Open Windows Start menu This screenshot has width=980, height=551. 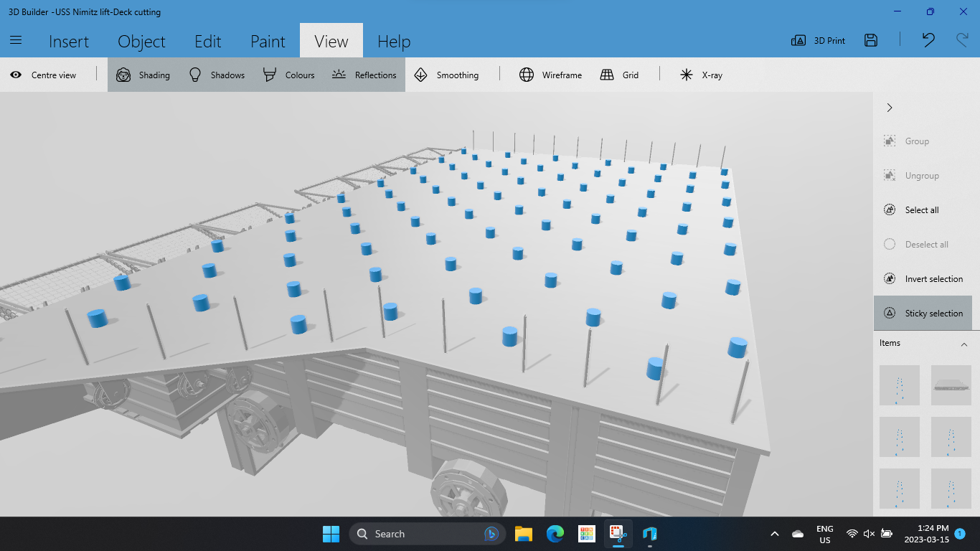click(x=331, y=534)
